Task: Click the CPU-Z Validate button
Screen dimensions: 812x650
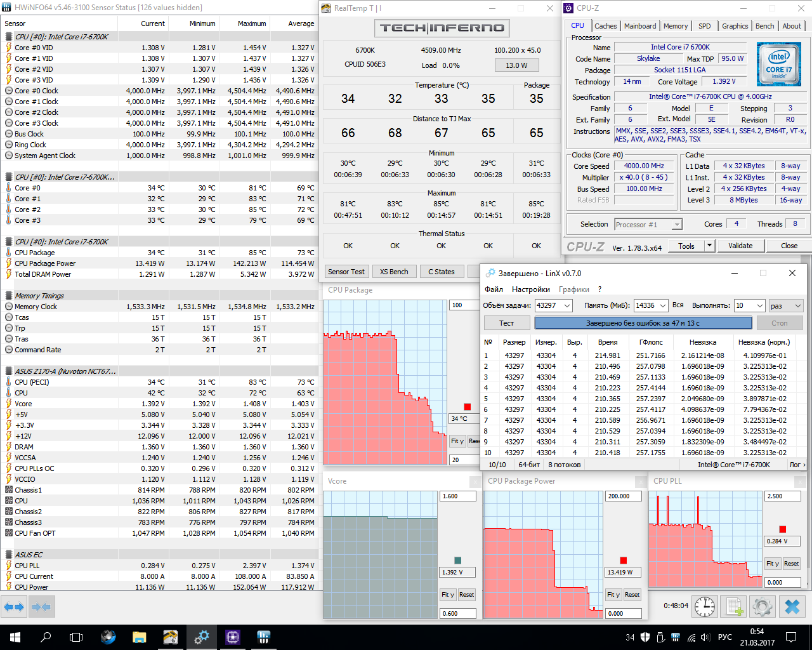Action: 740,246
